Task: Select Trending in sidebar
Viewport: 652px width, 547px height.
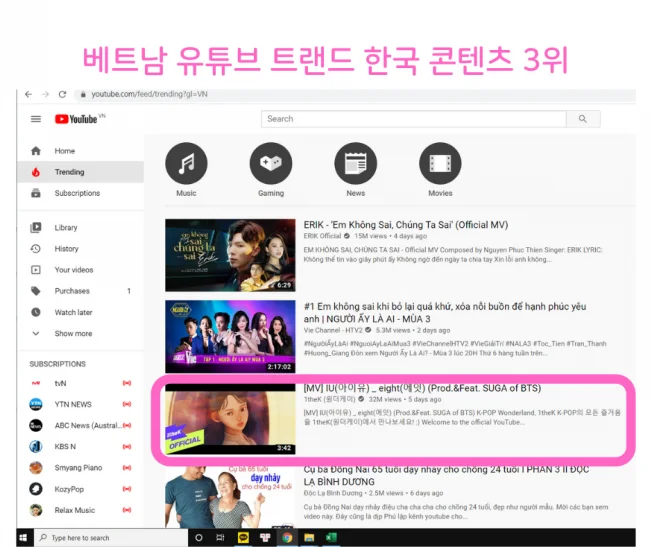Action: click(x=81, y=172)
